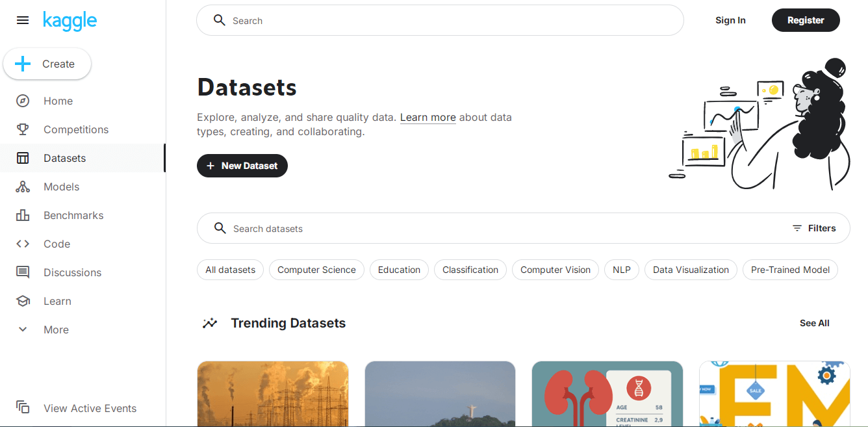
Task: Open Benchmarks using its chart icon
Action: 22,215
